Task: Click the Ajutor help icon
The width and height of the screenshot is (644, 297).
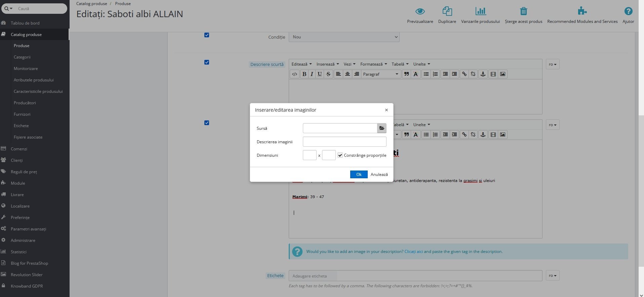Action: 628,11
